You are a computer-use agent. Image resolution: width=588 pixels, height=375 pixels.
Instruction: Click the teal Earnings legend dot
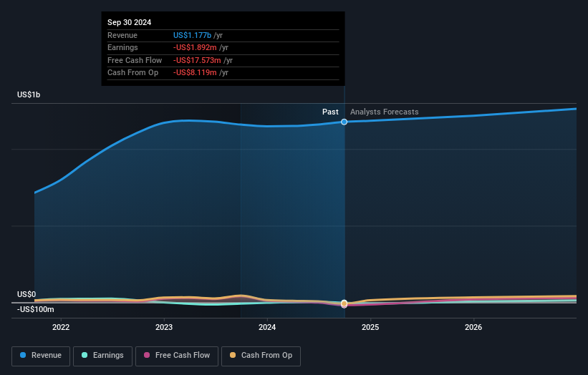pyautogui.click(x=85, y=355)
